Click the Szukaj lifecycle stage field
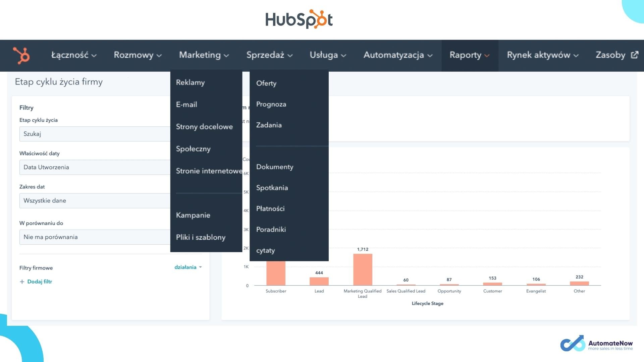The height and width of the screenshot is (362, 644). pyautogui.click(x=95, y=134)
